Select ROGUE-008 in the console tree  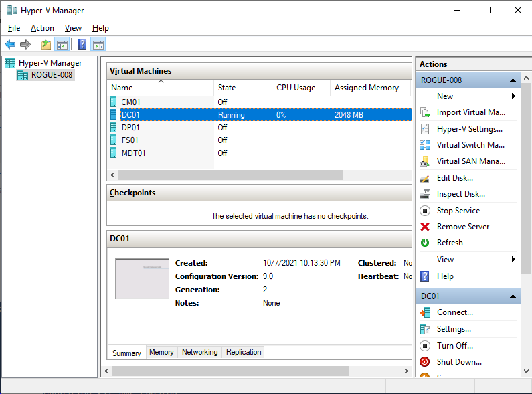pos(52,75)
